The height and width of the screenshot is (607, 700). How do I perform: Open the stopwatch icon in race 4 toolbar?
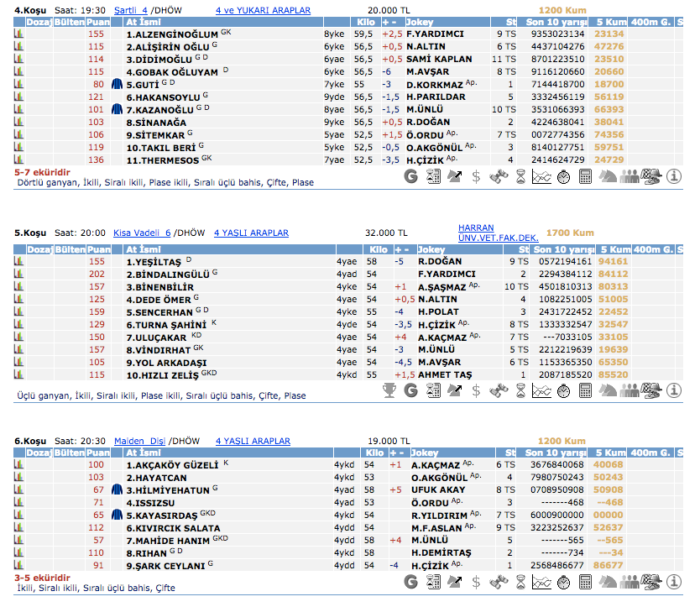(564, 176)
